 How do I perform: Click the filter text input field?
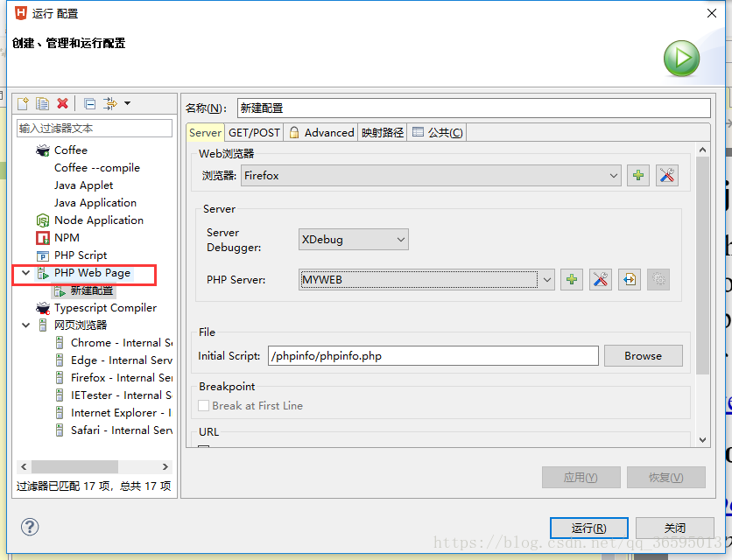pyautogui.click(x=95, y=129)
